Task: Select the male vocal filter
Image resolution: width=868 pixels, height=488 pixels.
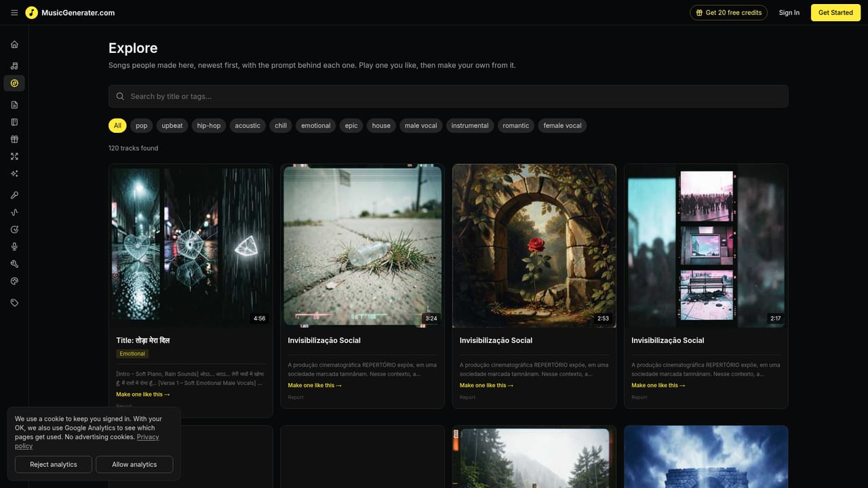Action: (x=421, y=125)
